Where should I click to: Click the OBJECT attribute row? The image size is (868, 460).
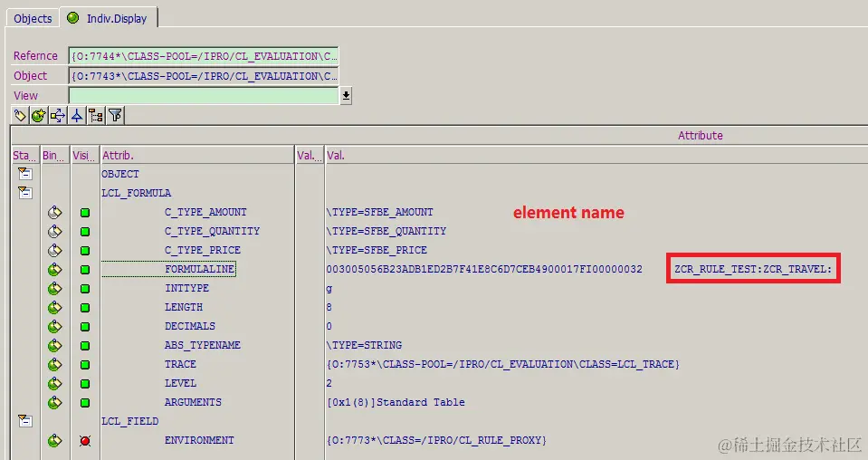(x=120, y=174)
